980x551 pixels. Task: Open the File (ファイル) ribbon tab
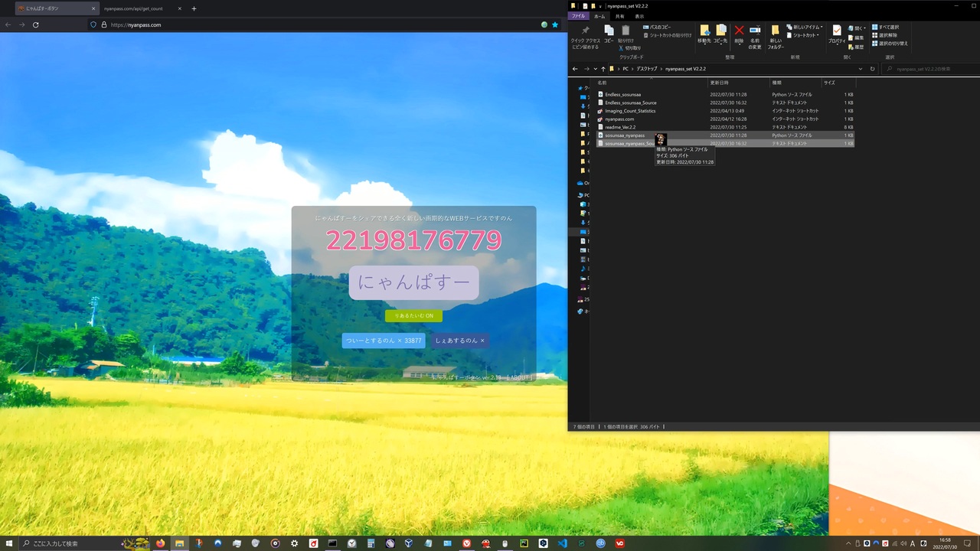tap(578, 16)
